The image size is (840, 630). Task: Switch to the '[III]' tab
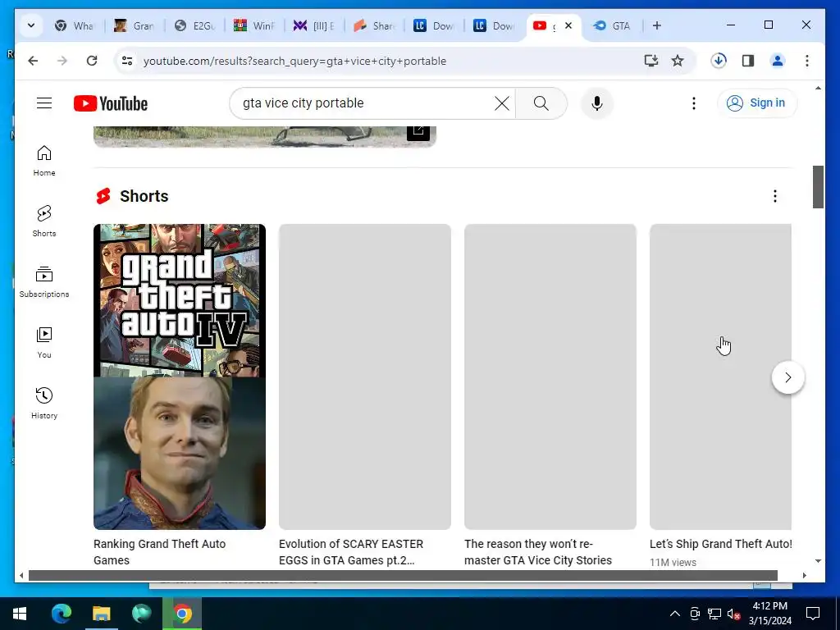315,25
